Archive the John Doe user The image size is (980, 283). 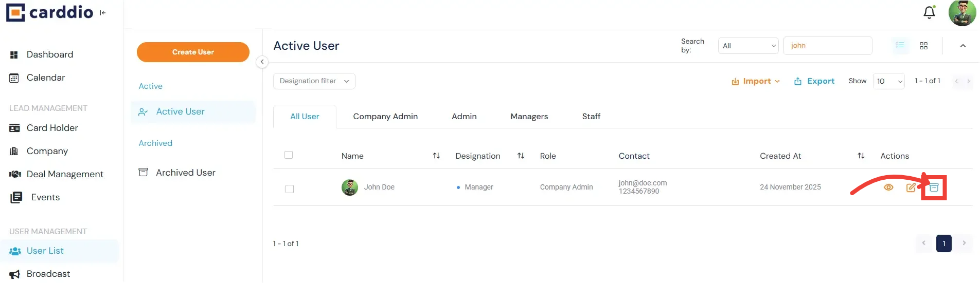(x=934, y=187)
